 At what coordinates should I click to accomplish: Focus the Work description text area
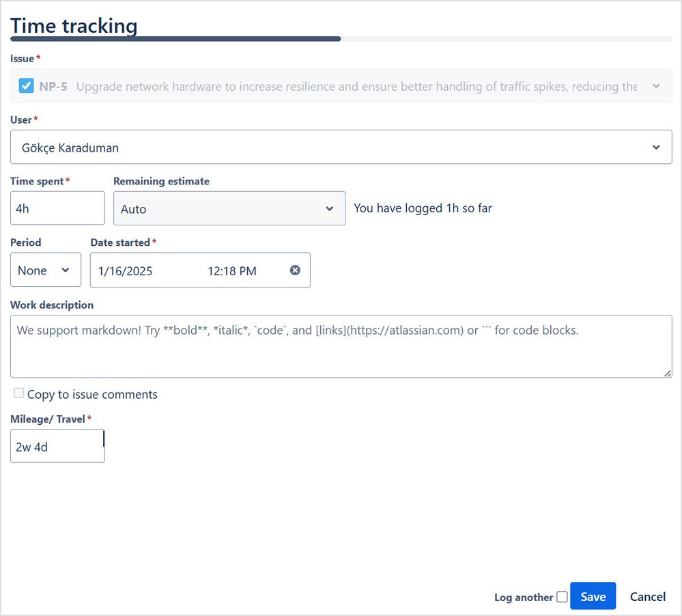(341, 346)
